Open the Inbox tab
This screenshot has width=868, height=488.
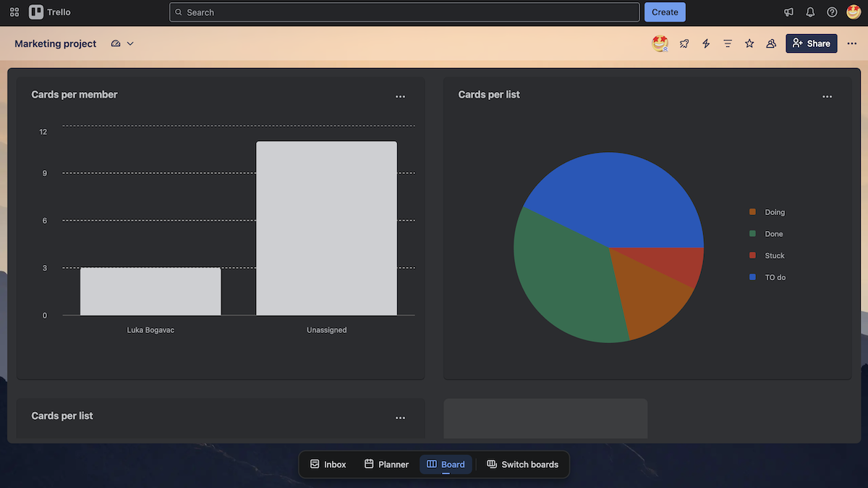pyautogui.click(x=328, y=464)
